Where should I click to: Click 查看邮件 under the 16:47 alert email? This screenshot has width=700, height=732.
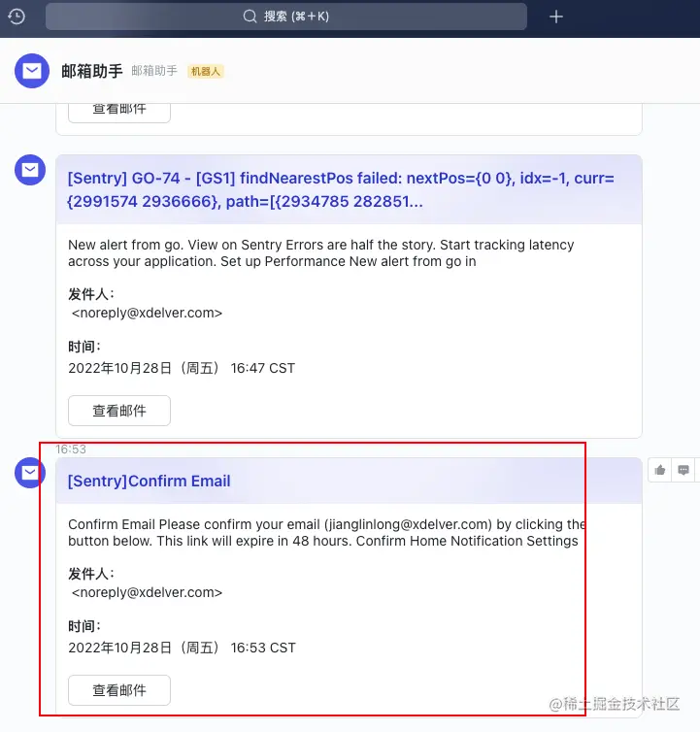(x=119, y=411)
